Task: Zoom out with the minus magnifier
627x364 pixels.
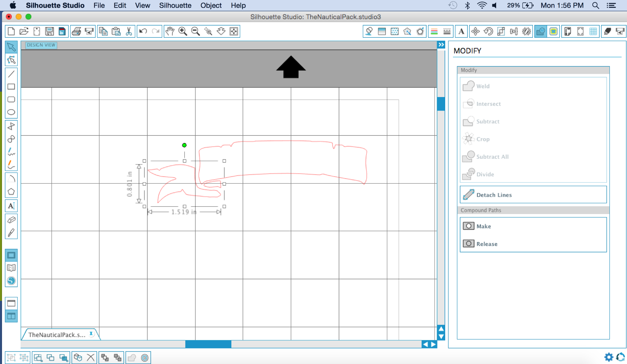Action: [196, 31]
